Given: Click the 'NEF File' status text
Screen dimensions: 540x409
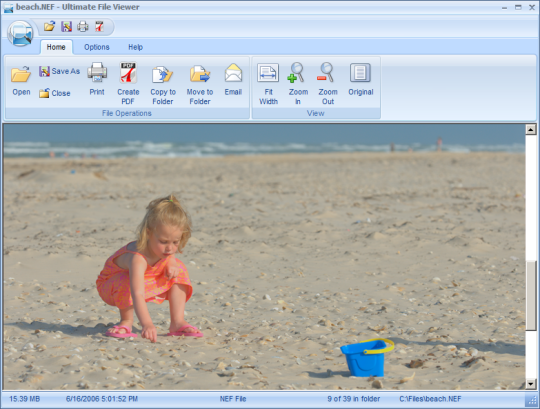Looking at the screenshot, I should 233,399.
